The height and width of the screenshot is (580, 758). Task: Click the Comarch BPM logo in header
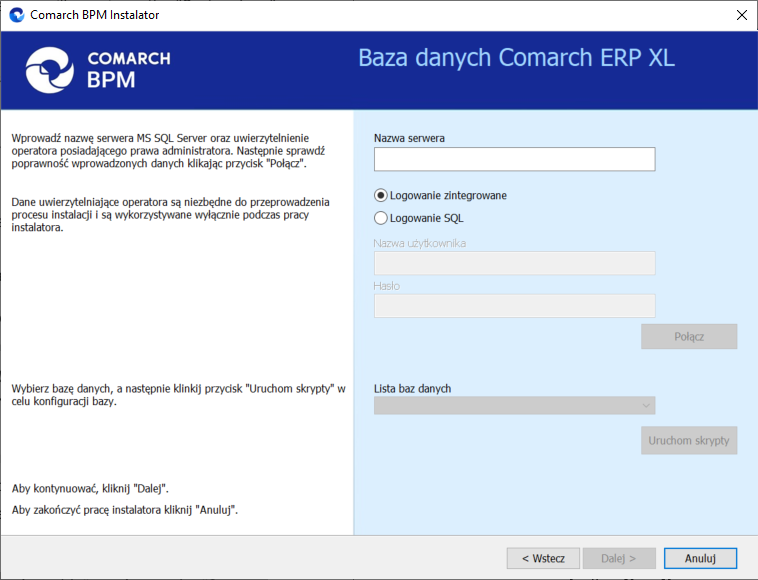[98, 70]
